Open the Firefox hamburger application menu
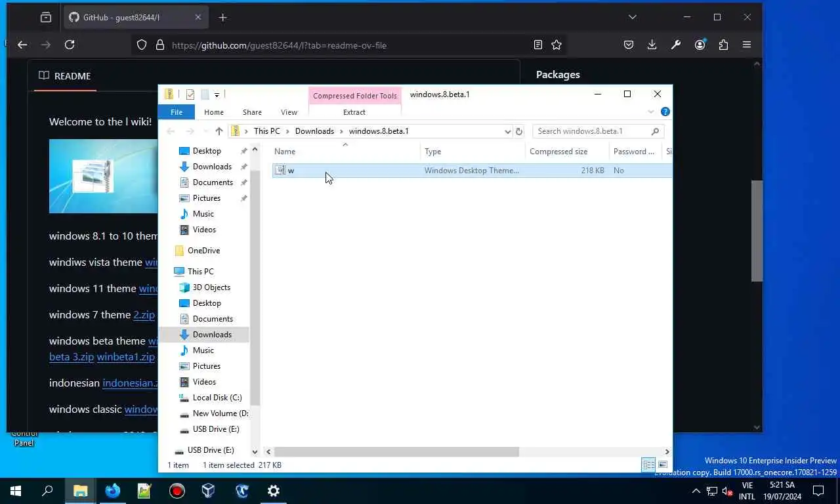The width and height of the screenshot is (840, 504). tap(747, 45)
